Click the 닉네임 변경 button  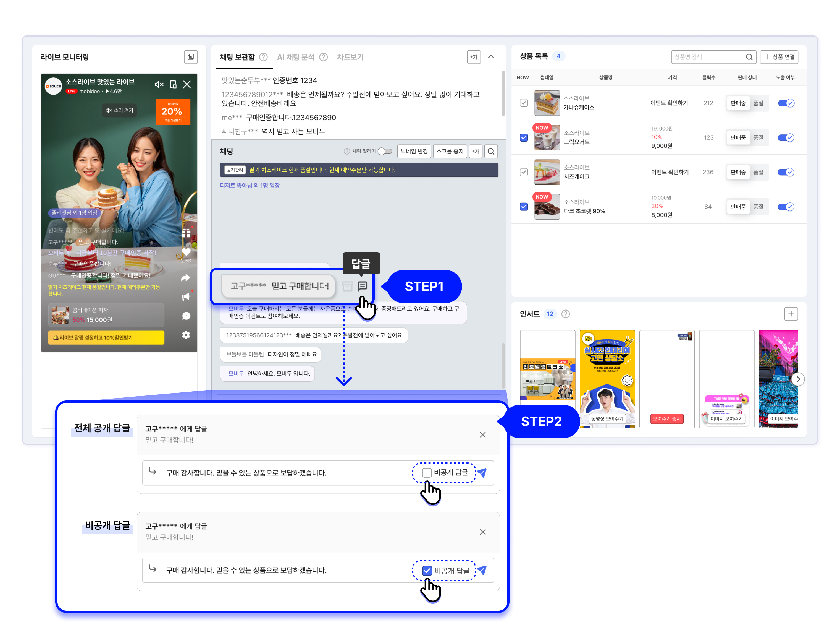[414, 151]
